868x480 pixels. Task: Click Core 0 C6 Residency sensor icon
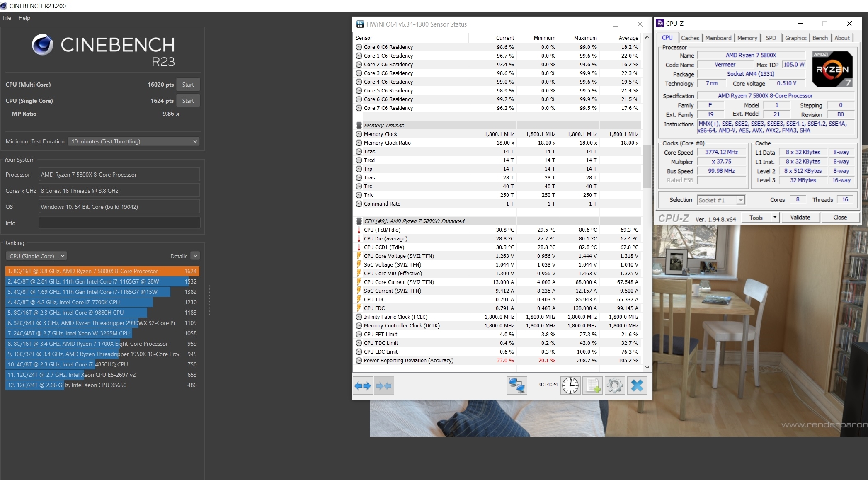pos(359,47)
